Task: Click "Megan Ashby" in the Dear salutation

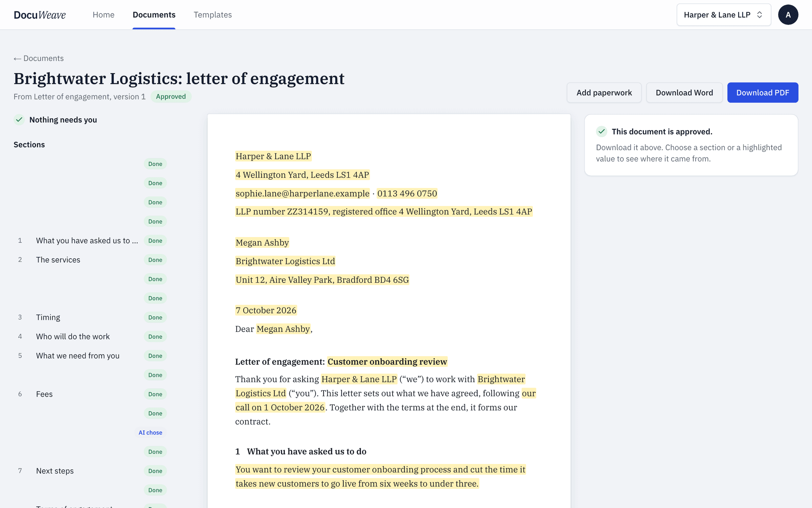Action: pos(283,329)
